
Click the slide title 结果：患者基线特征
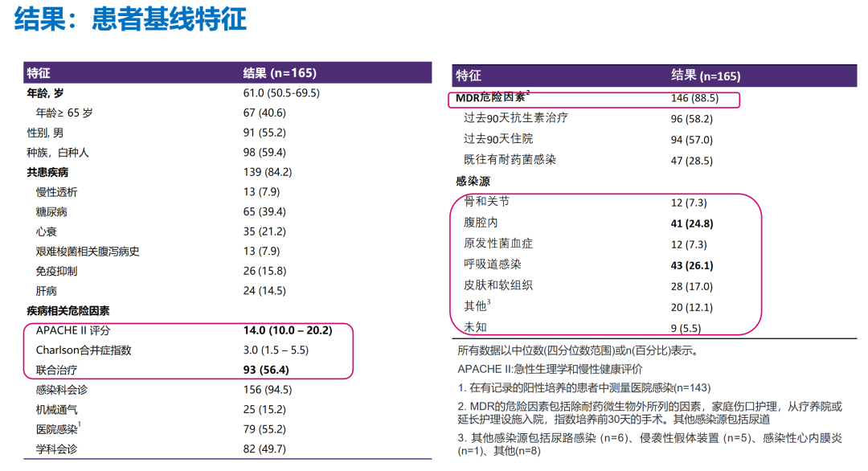coord(130,19)
